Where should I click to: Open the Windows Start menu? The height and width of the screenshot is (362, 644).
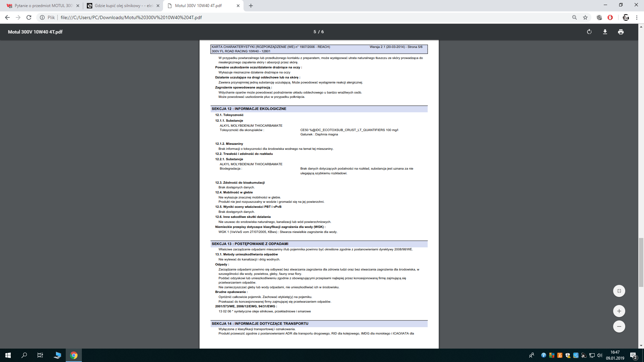(x=8, y=355)
